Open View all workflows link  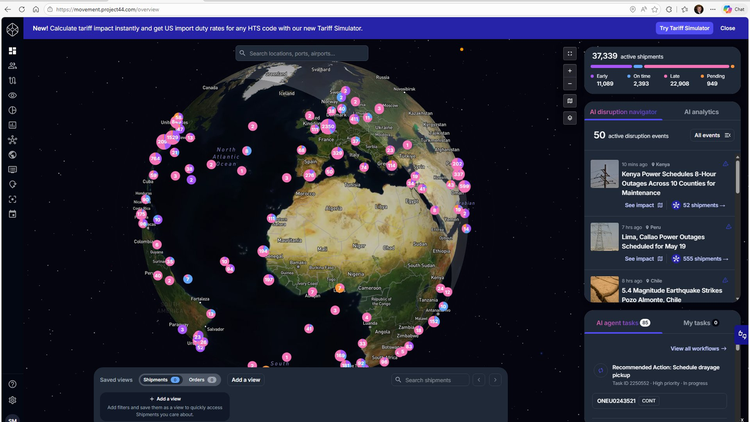click(698, 348)
